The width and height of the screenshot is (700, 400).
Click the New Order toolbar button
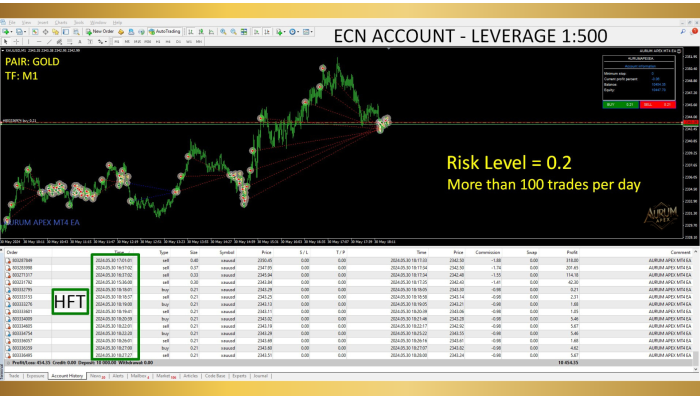pos(102,31)
